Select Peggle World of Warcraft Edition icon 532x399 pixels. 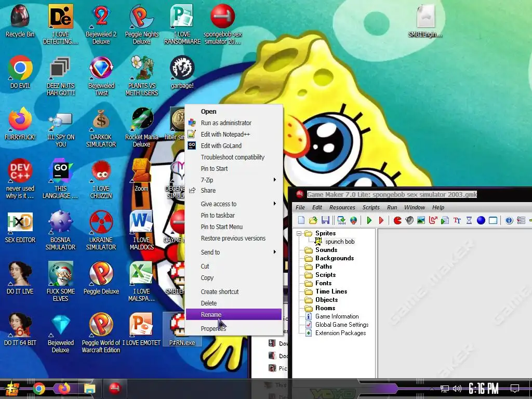pyautogui.click(x=101, y=333)
